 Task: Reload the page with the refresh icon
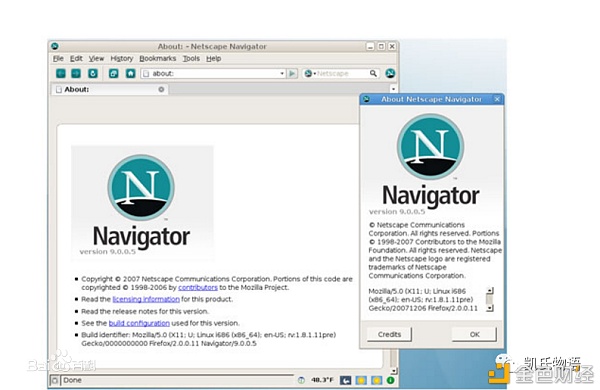coord(93,73)
